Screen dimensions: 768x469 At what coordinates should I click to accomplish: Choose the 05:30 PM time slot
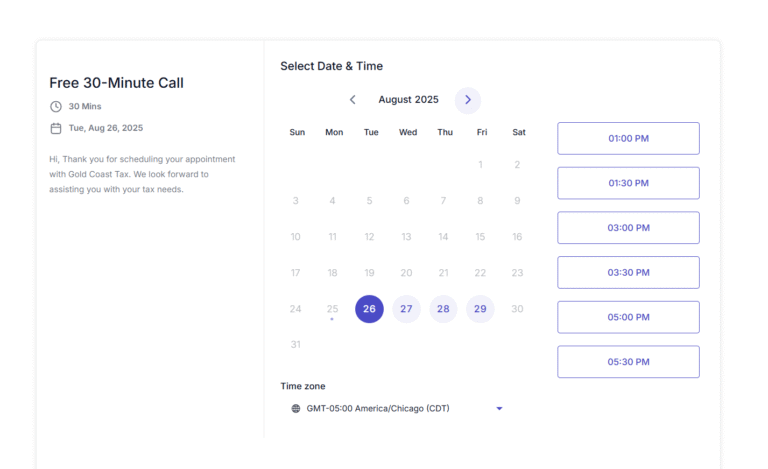628,362
